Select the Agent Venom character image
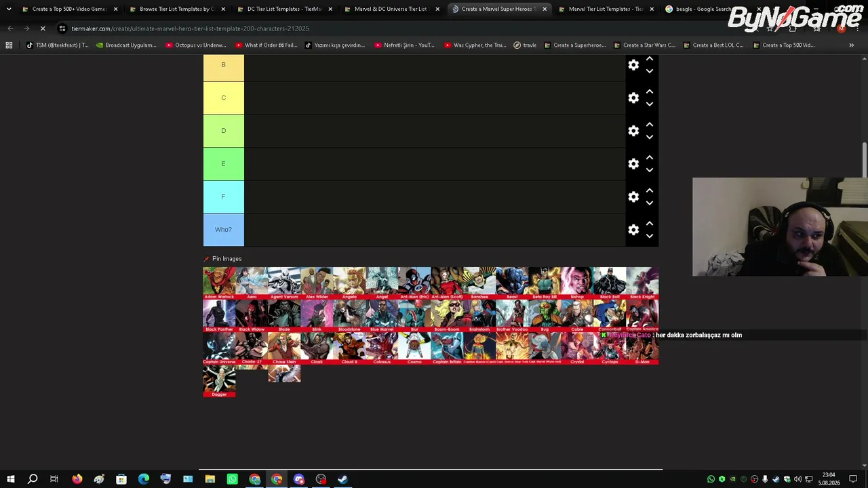This screenshot has height=488, width=868. click(284, 283)
